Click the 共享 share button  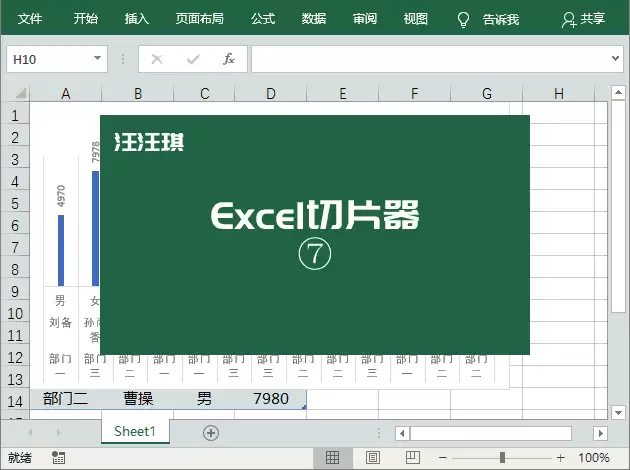pos(583,19)
